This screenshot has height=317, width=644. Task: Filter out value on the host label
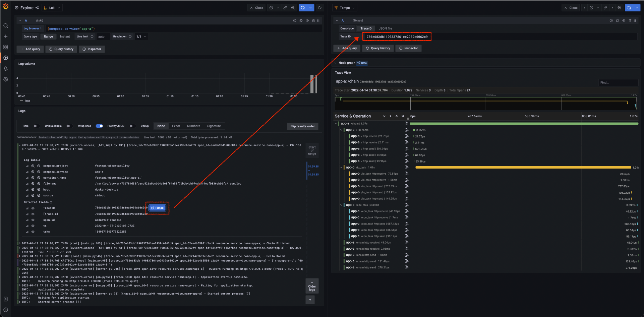pos(39,190)
